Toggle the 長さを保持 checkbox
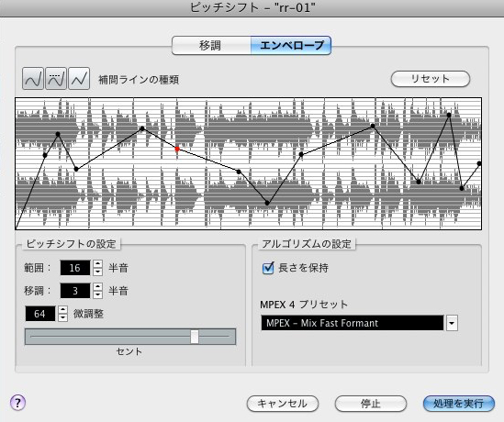Viewport: 504px width, 422px height. click(x=268, y=268)
